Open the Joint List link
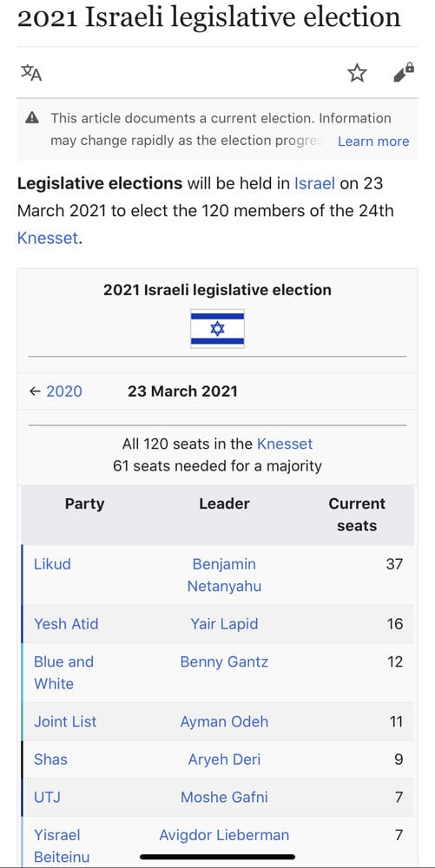Screen dimensions: 435x868 pyautogui.click(x=65, y=721)
